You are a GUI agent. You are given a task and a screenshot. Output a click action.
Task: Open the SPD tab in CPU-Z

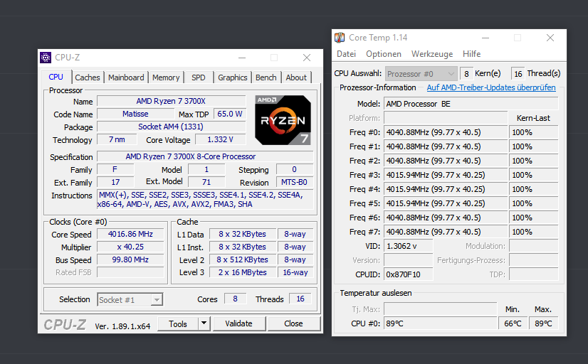click(x=199, y=77)
